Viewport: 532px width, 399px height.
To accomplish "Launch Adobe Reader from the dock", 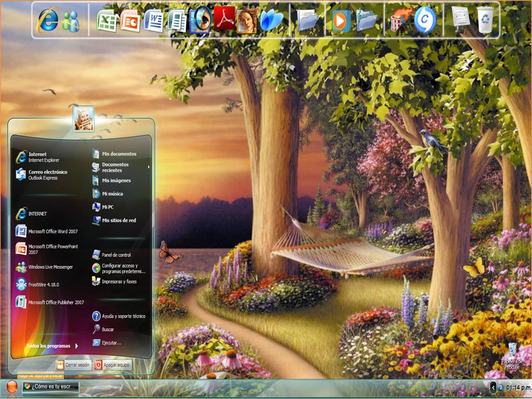I will [x=224, y=21].
